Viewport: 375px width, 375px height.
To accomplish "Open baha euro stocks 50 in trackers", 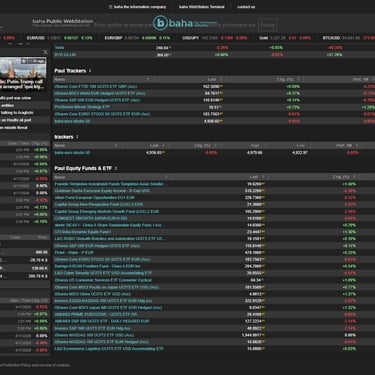I will coord(72,153).
